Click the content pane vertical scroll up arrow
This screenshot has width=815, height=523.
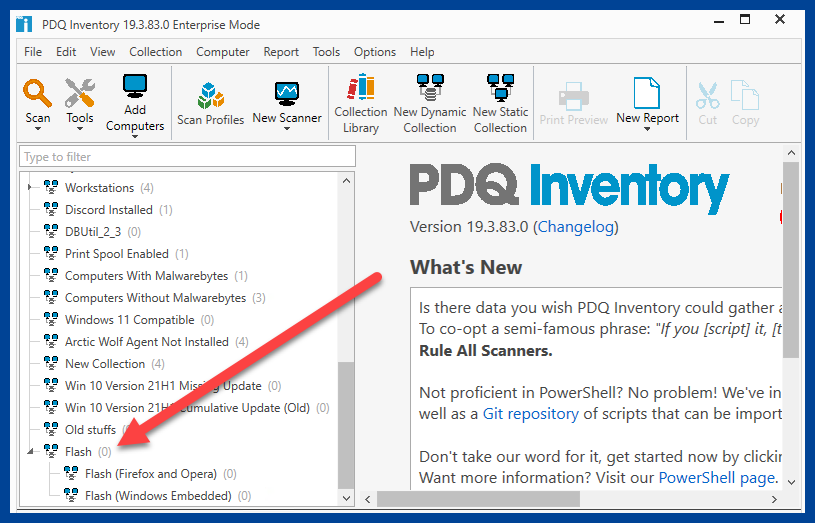click(791, 153)
